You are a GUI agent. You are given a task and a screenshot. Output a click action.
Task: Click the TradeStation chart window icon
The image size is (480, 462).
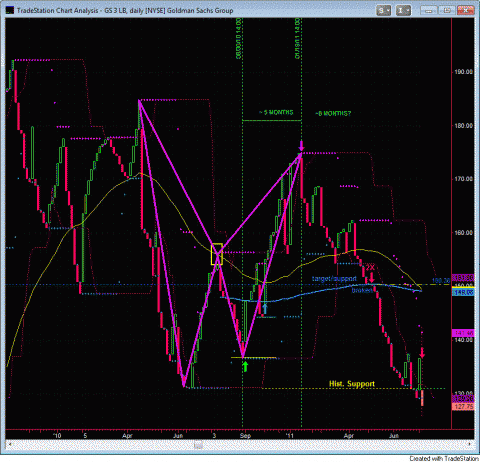point(10,10)
